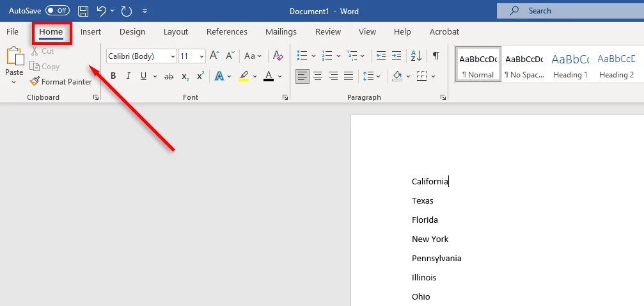Image resolution: width=644 pixels, height=306 pixels.
Task: Activate the Format Painter
Action: point(61,81)
